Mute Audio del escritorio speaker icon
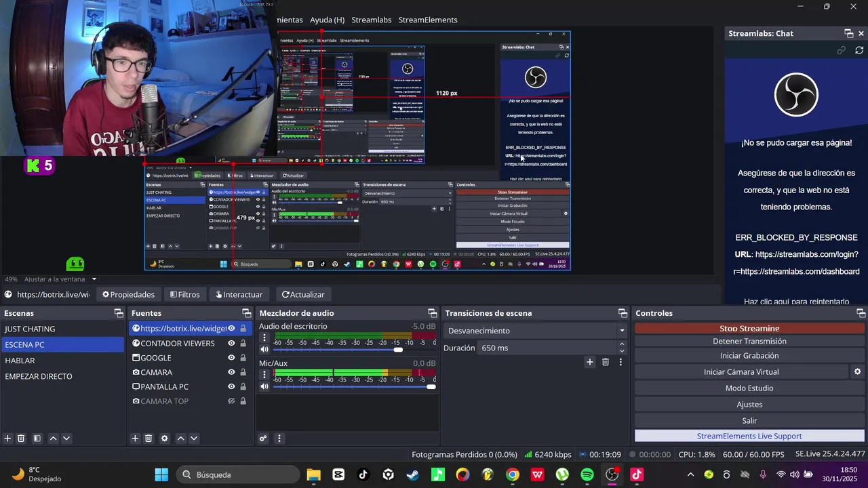Screen dimensions: 868x488 [264, 349]
